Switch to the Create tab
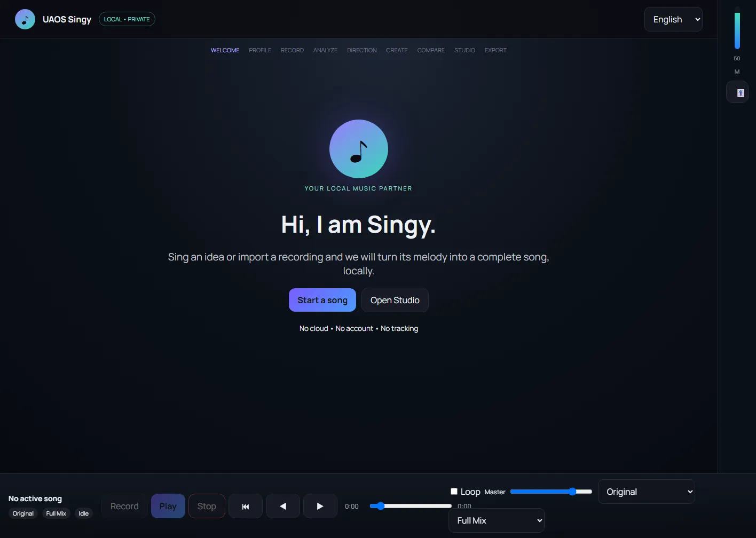Image resolution: width=756 pixels, height=538 pixels. tap(397, 50)
